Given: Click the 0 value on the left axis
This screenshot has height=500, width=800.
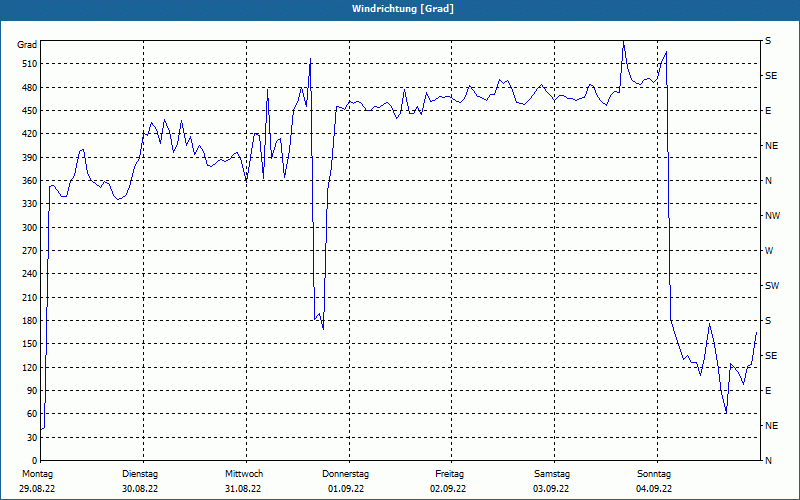Looking at the screenshot, I should 35,461.
